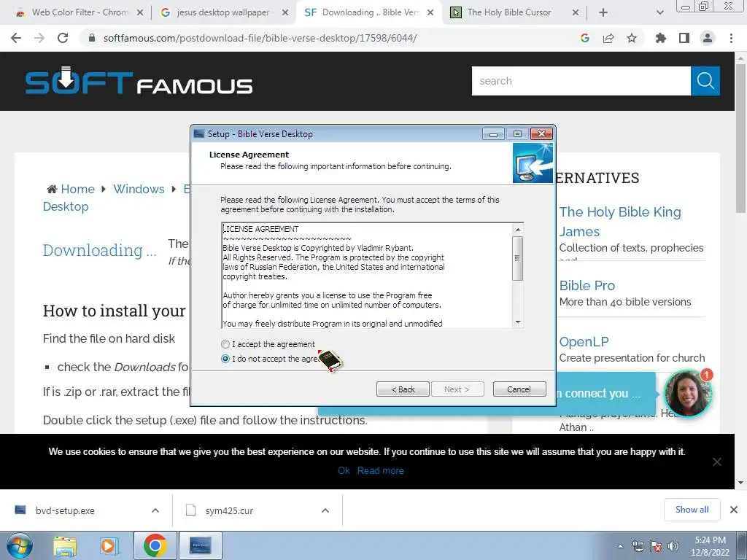This screenshot has height=560, width=747.
Task: Open The Holy Bible King James link
Action: pos(620,222)
